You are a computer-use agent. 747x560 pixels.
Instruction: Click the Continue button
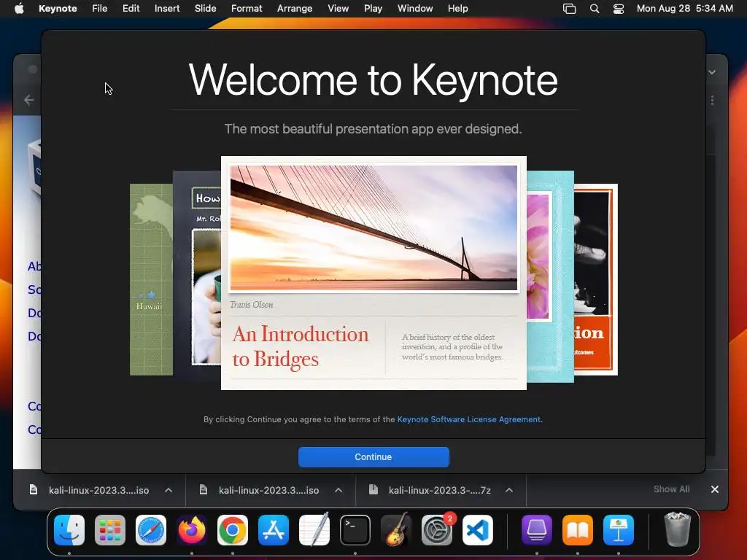(373, 456)
